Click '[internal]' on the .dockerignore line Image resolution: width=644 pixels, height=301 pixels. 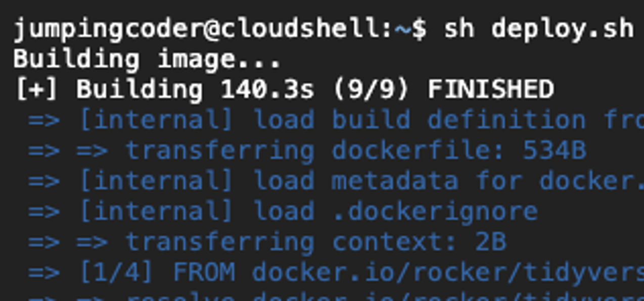pyautogui.click(x=156, y=211)
